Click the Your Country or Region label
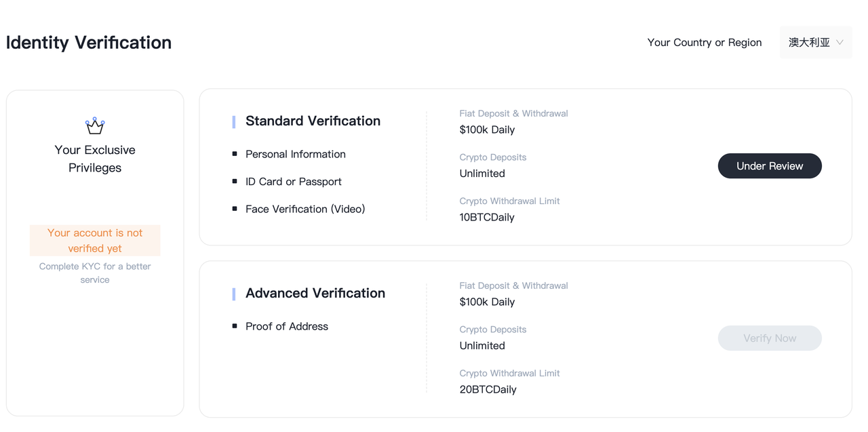Screen dimensions: 868x432 click(704, 42)
